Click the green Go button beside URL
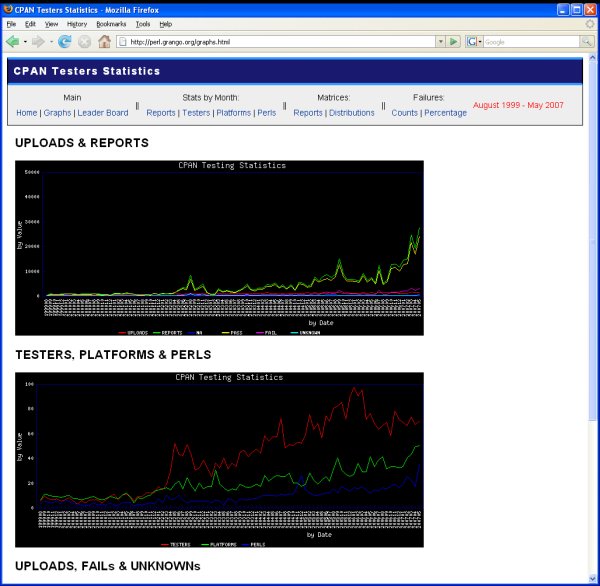Viewport: 600px width, 586px height. (x=454, y=42)
